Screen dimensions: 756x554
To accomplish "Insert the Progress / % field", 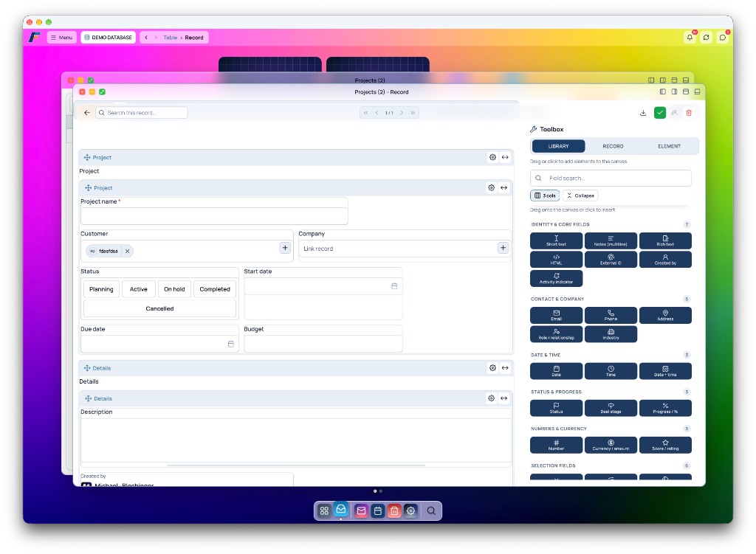I will 665,408.
